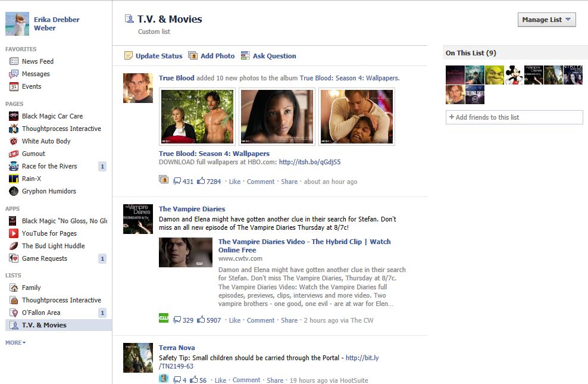Click the Race for the Rivers icon
Viewport: 588px width, 384px height.
click(14, 166)
